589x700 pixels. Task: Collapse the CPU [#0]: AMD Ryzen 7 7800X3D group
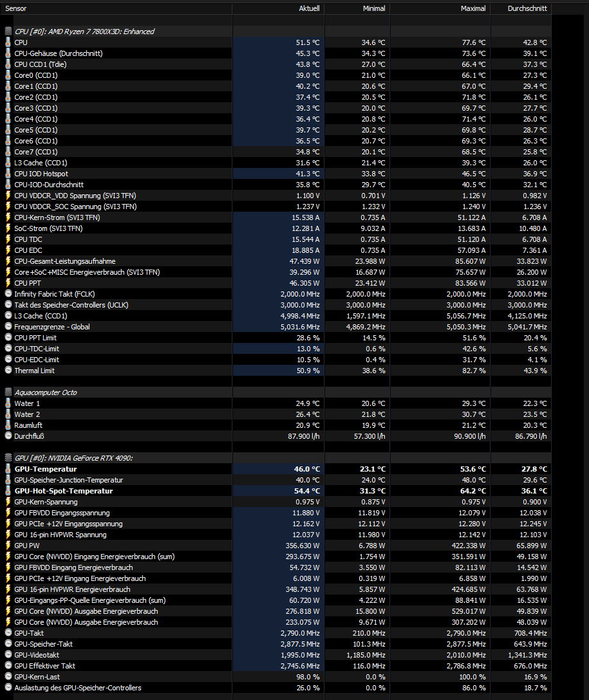(x=8, y=32)
